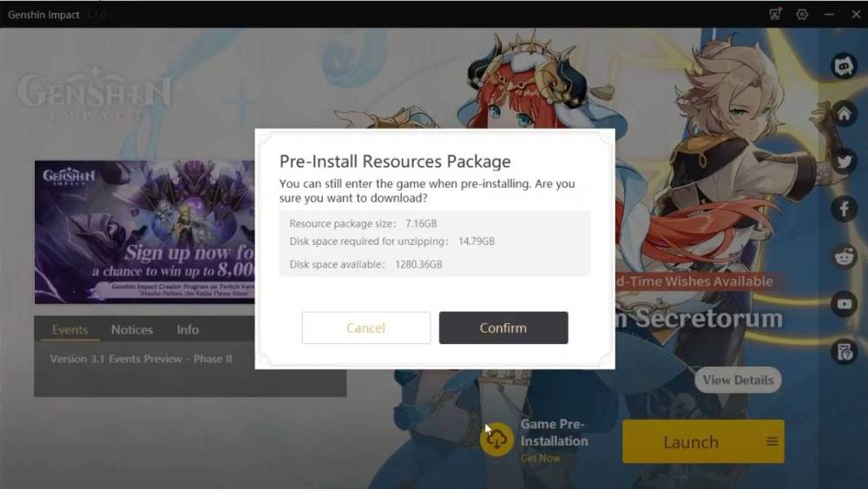868x489 pixels.
Task: Cancel the pre-install dialog
Action: [x=366, y=327]
